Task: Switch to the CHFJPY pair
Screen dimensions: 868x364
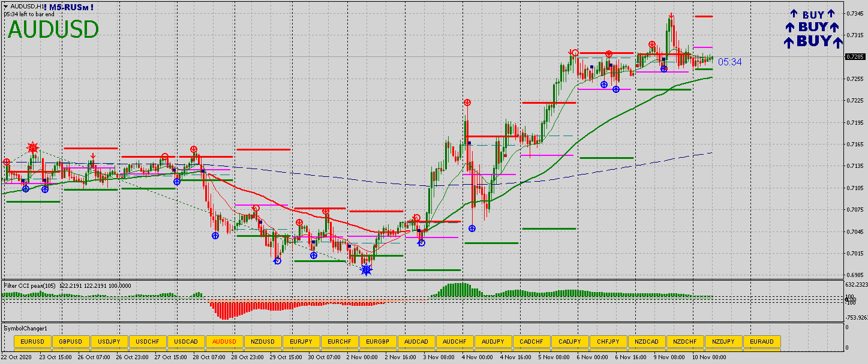Action: tap(608, 342)
